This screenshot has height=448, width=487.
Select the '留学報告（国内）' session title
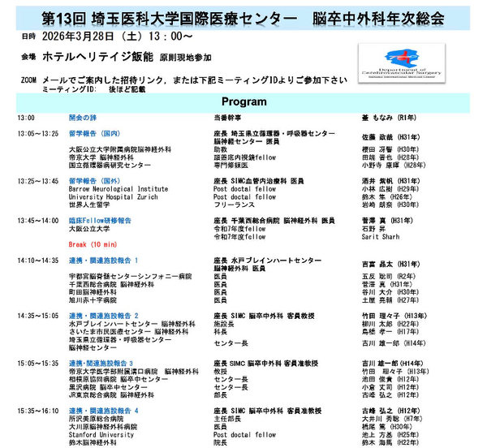[94, 133]
